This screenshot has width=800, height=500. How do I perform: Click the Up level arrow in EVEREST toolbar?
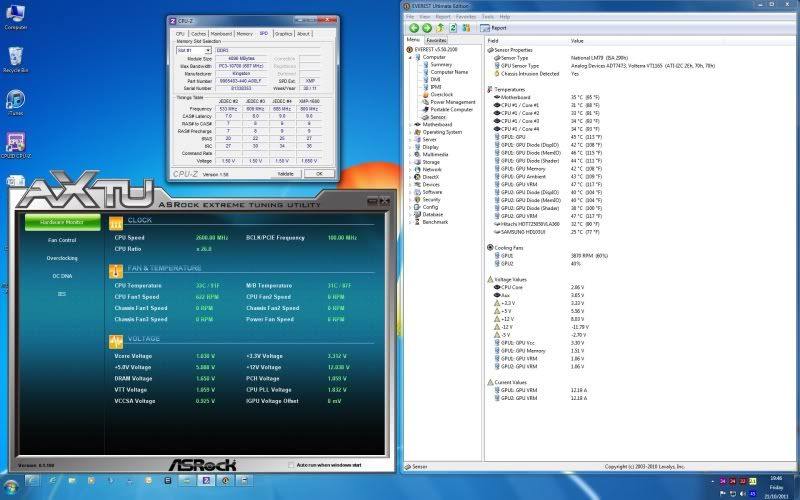[x=440, y=28]
